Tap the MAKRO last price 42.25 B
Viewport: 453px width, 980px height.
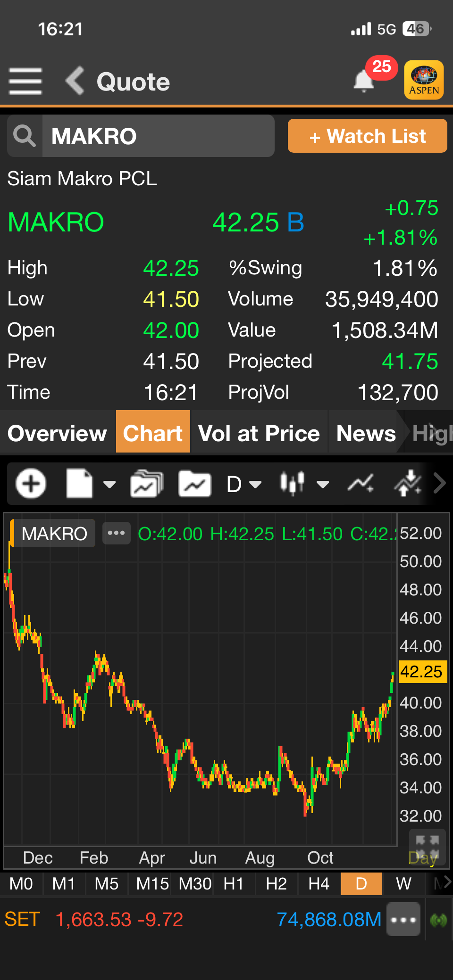click(x=258, y=222)
